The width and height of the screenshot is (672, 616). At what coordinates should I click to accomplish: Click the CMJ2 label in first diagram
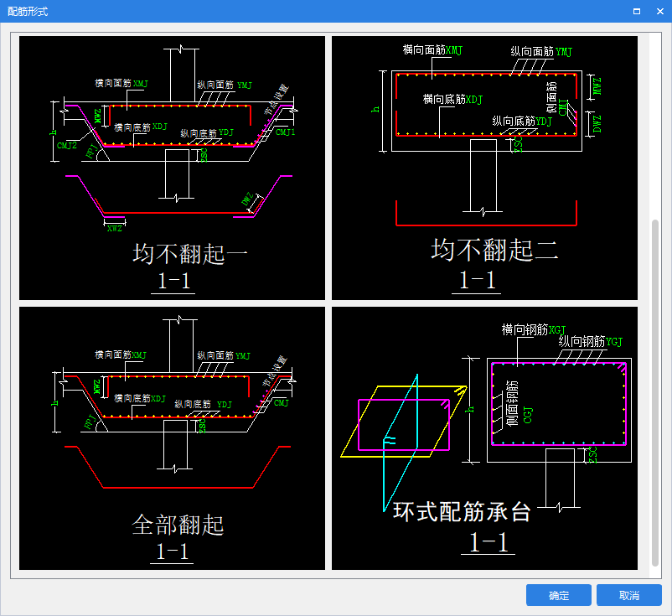coord(67,145)
